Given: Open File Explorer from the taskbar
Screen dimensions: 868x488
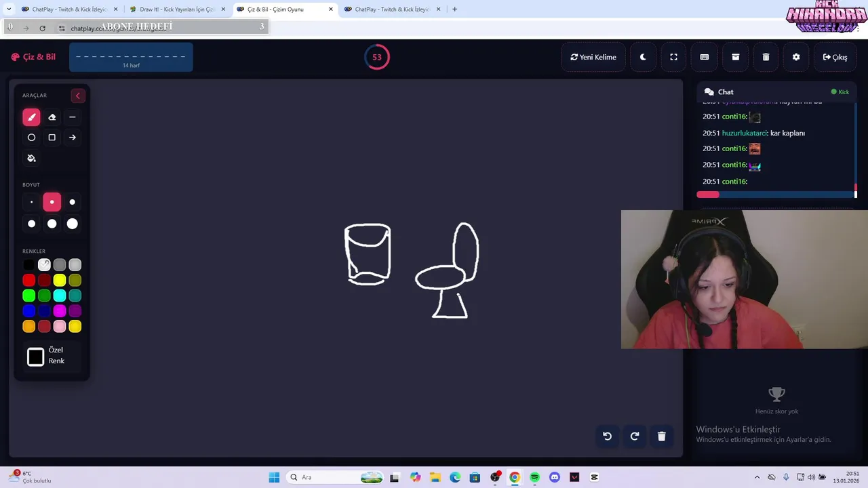Looking at the screenshot, I should click(x=435, y=477).
